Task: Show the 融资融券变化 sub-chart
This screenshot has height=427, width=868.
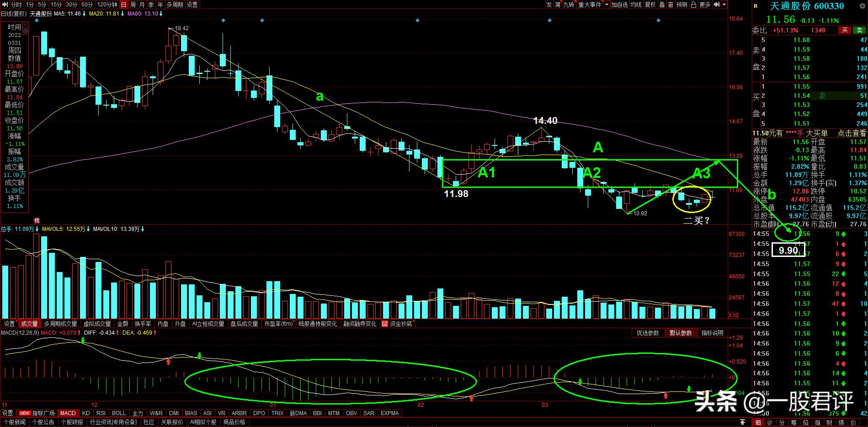Action: tap(360, 324)
